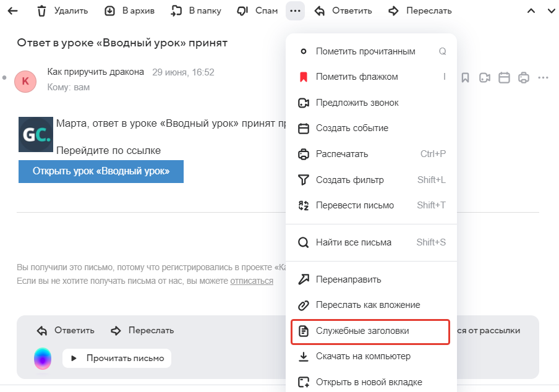Click the GC logo image in email
This screenshot has width=559, height=392.
point(36,134)
